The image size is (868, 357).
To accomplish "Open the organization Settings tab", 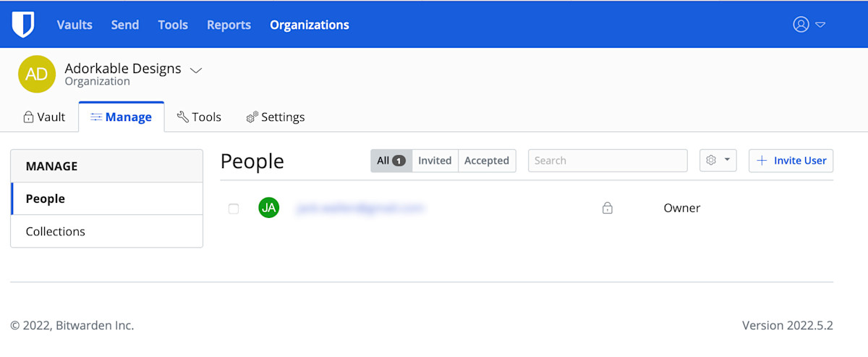I will tap(276, 117).
